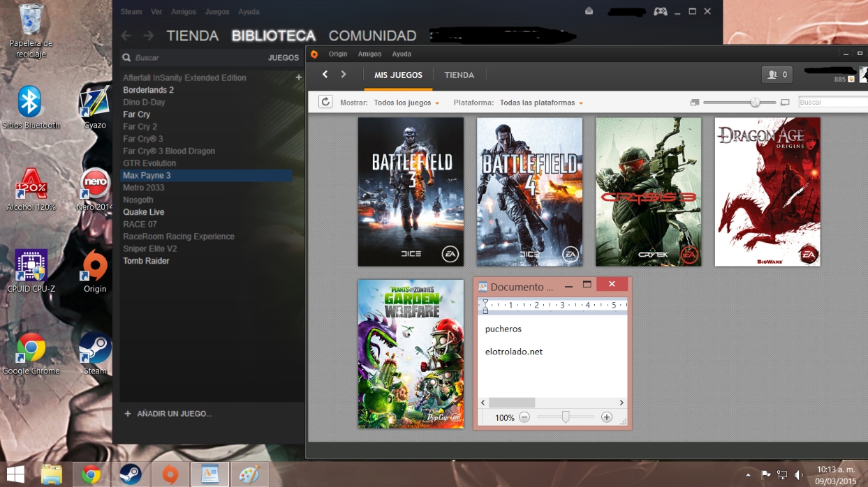Open CPUID CPU-Z desktop shortcut

pyautogui.click(x=31, y=271)
